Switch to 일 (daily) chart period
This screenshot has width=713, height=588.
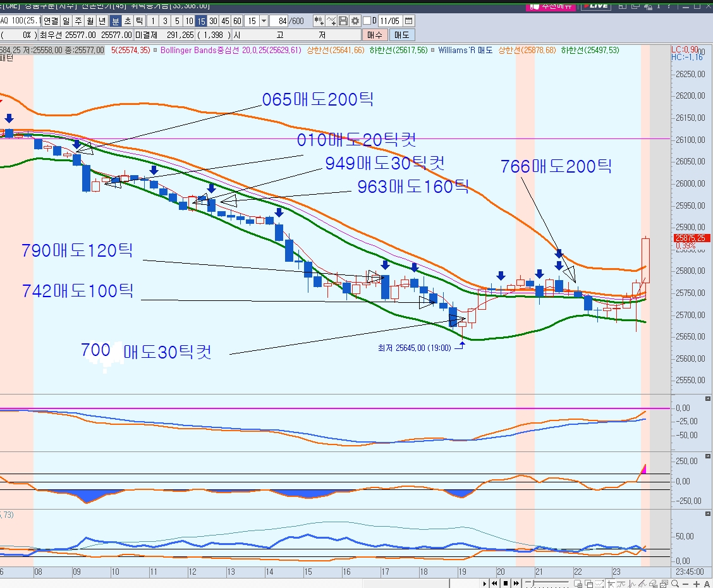(66, 21)
